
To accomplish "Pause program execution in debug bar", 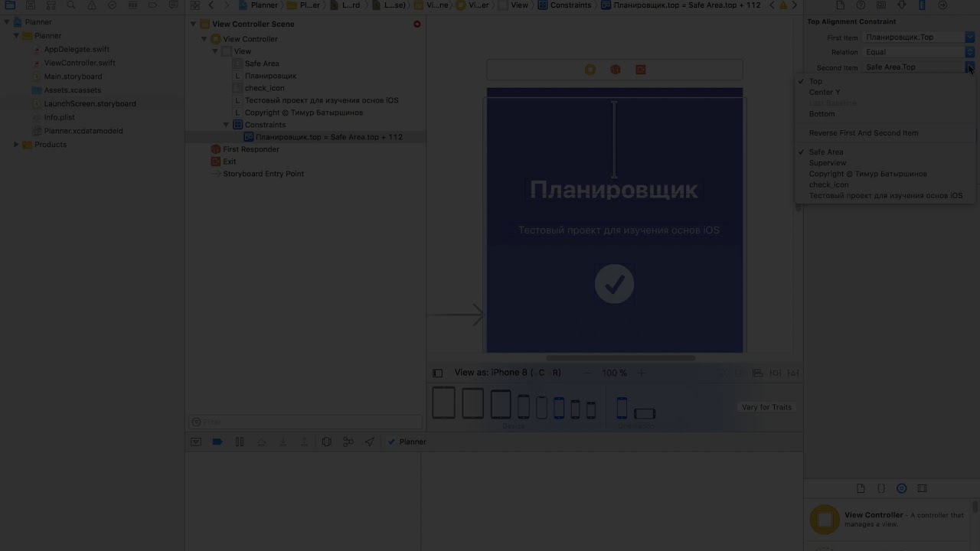I will (x=240, y=442).
